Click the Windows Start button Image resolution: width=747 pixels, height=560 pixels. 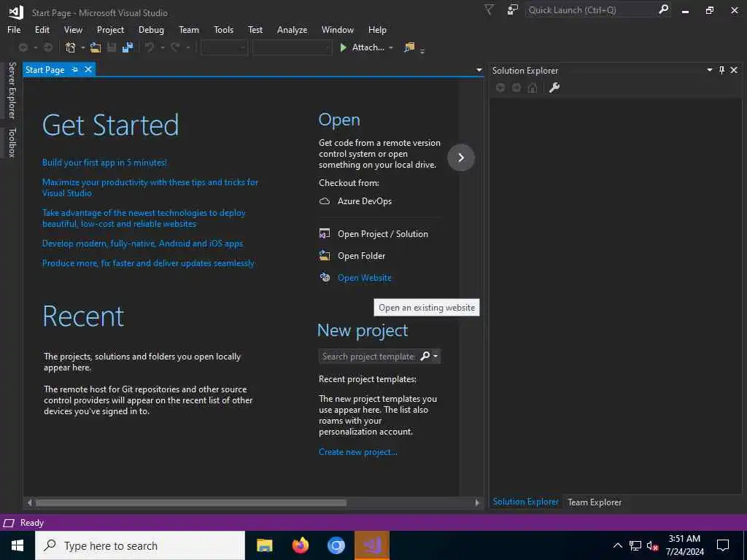pos(18,545)
